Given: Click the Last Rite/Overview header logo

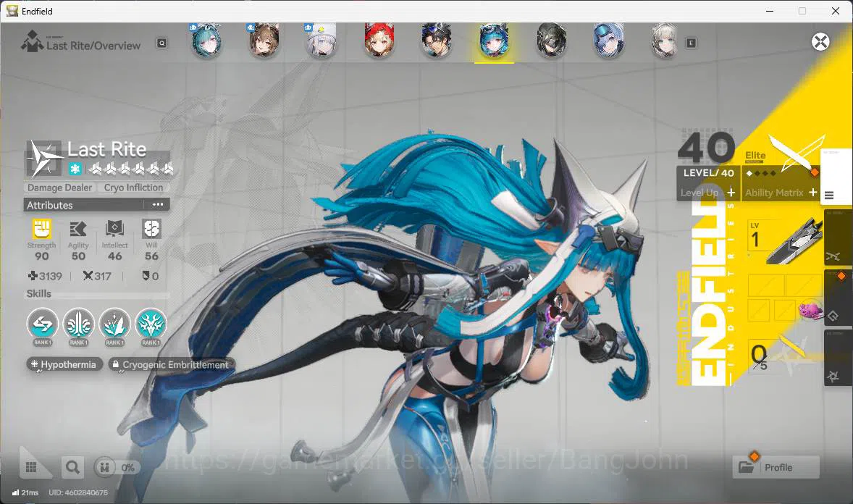Looking at the screenshot, I should (32, 41).
